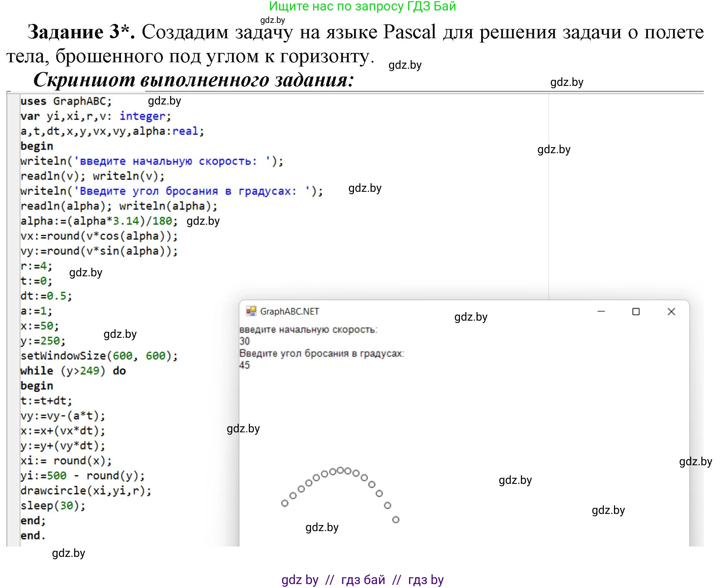Click the topmost circle of the trajectory
726x588 pixels.
click(x=340, y=470)
